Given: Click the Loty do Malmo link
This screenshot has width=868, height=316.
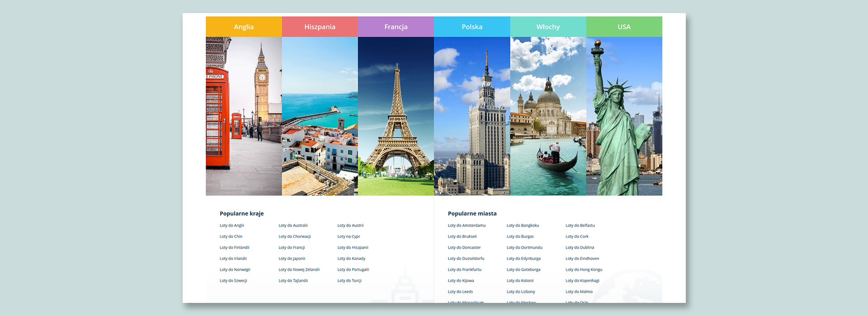Looking at the screenshot, I should click(x=579, y=292).
